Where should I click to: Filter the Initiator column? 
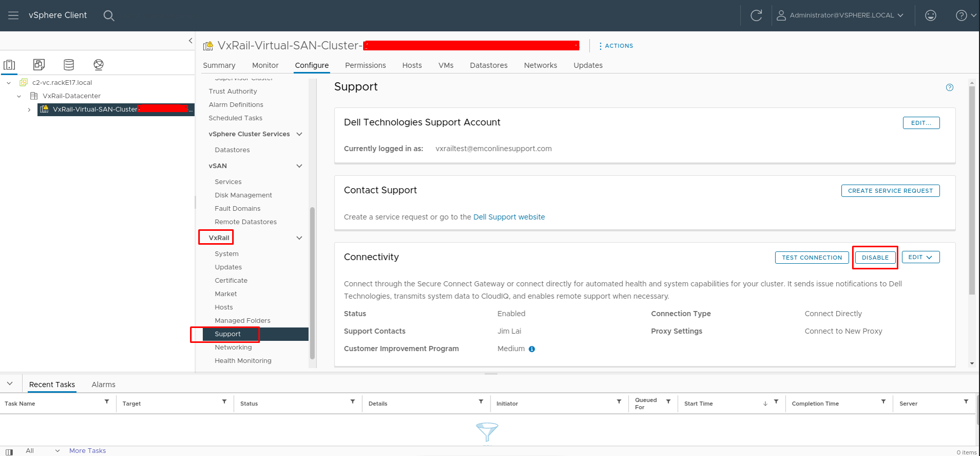[619, 402]
